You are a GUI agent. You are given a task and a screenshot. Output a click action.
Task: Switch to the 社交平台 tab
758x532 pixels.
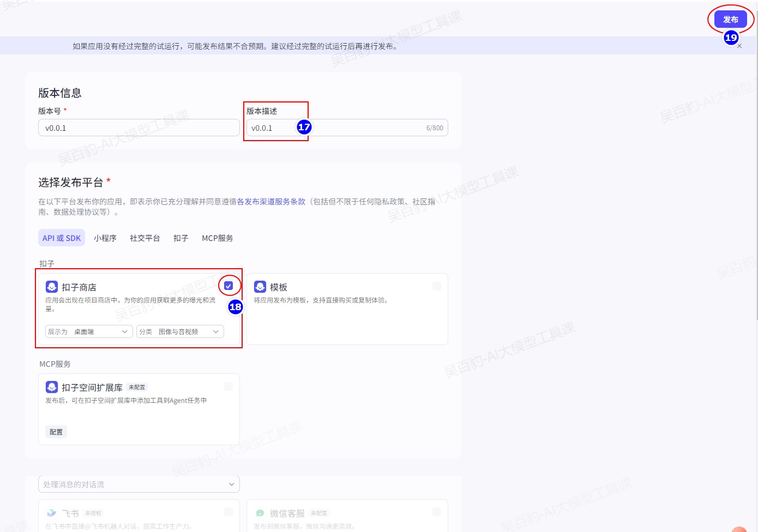[x=145, y=238]
